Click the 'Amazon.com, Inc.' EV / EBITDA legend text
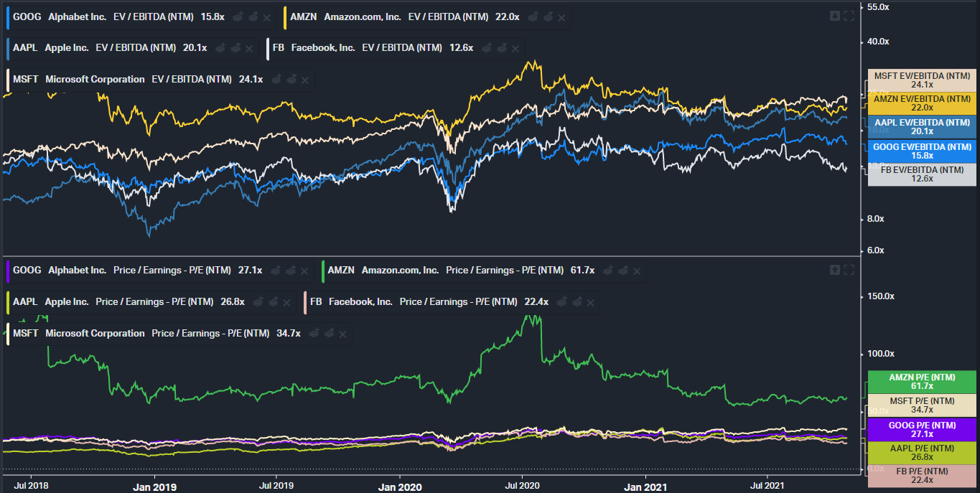 click(363, 17)
